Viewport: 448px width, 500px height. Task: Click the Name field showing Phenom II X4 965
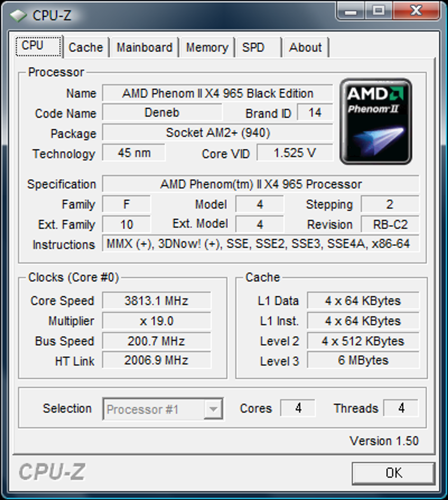[218, 93]
